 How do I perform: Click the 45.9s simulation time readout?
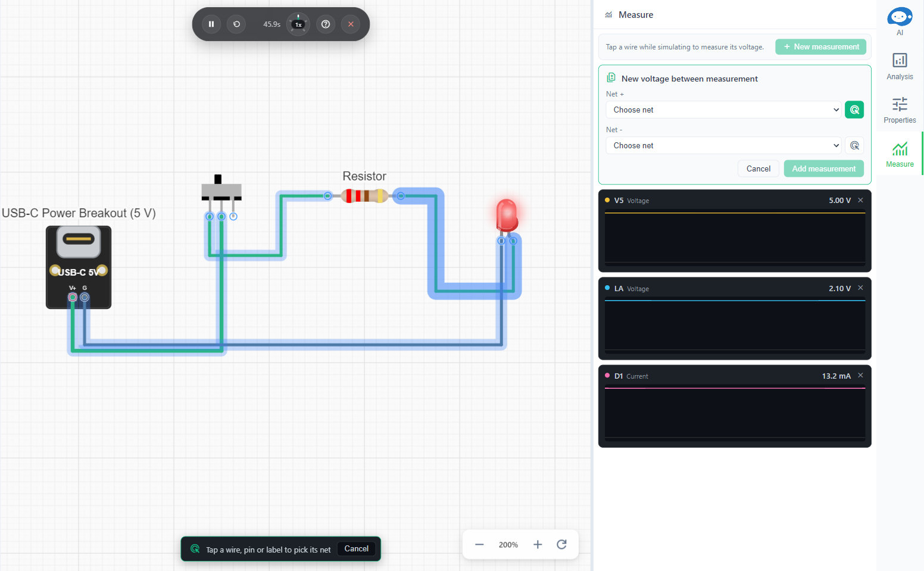[272, 24]
